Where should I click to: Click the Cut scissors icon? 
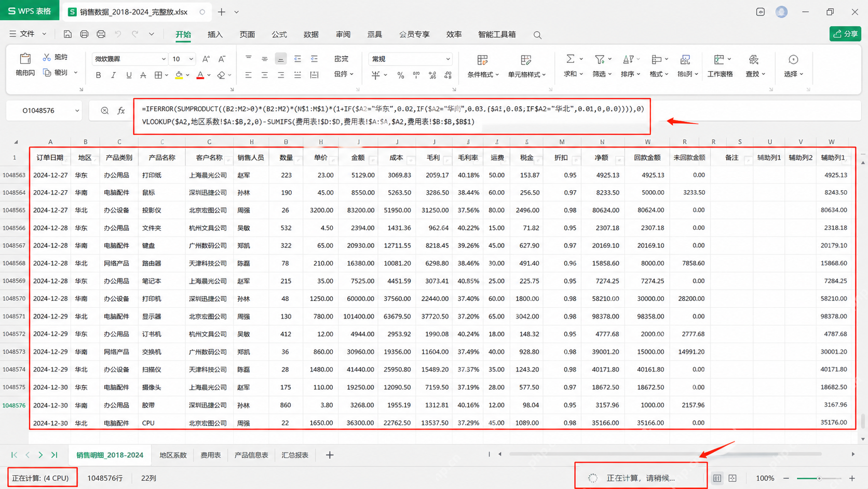(47, 57)
